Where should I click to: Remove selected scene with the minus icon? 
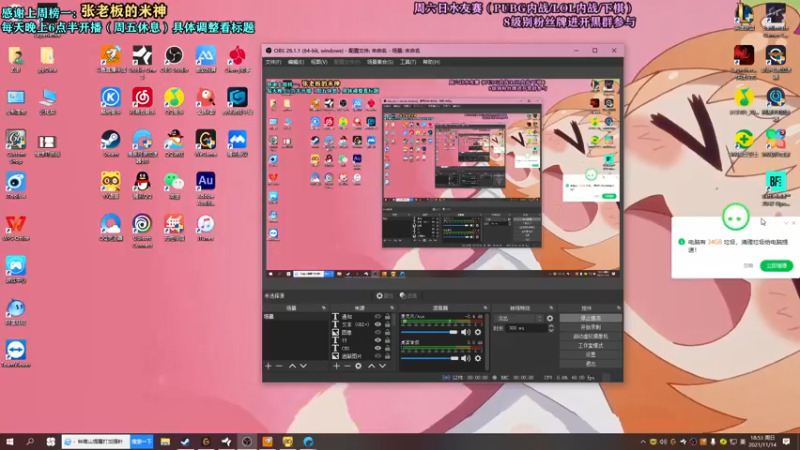pyautogui.click(x=279, y=366)
